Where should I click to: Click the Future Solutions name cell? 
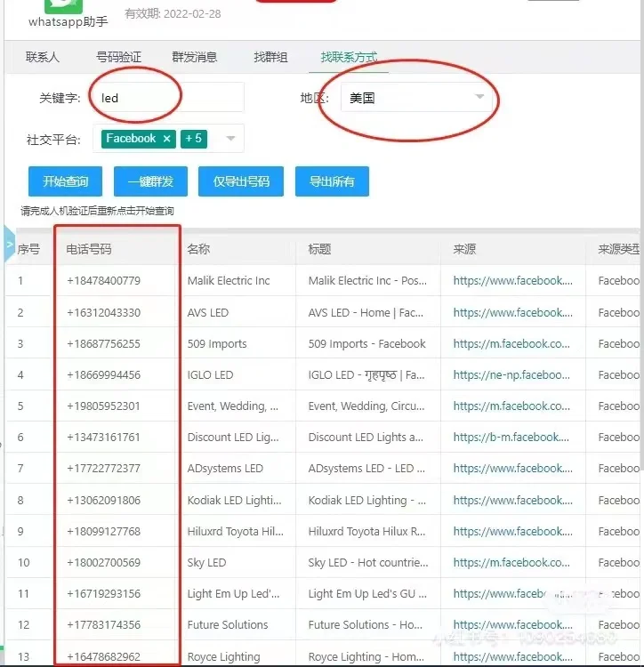228,624
